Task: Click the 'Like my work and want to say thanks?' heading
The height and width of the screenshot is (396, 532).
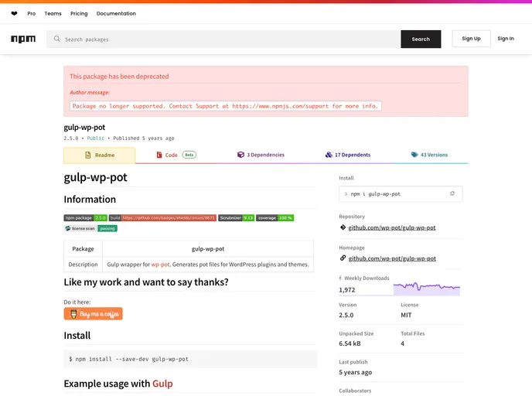Action: [x=146, y=282]
